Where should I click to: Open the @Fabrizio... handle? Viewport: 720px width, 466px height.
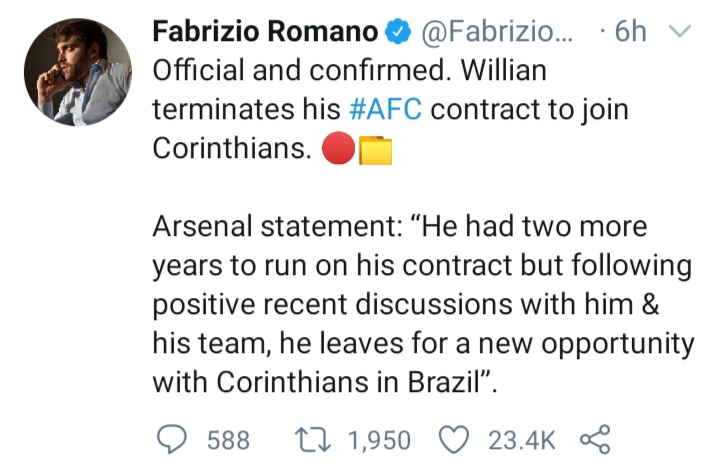[x=497, y=31]
